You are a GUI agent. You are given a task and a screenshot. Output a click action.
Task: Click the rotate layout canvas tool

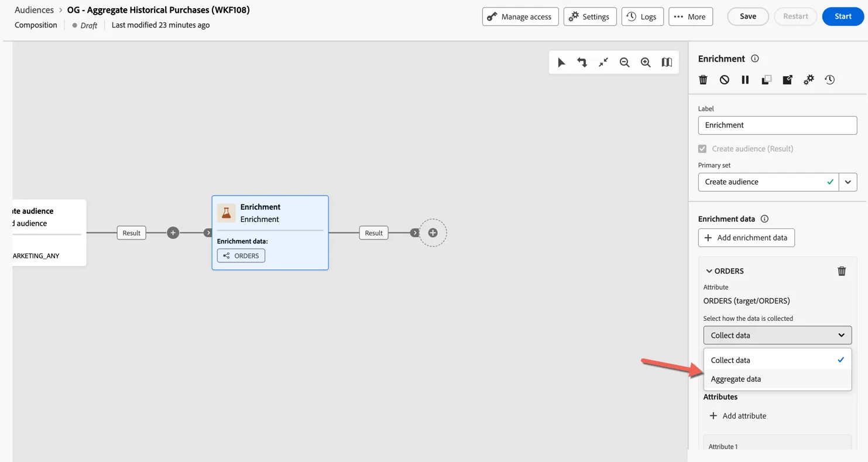coord(582,62)
